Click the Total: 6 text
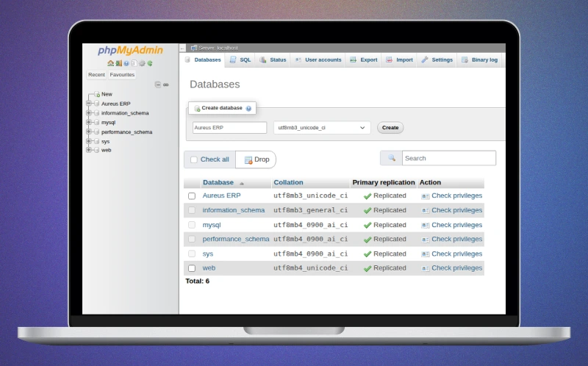The width and height of the screenshot is (588, 366). (x=197, y=281)
